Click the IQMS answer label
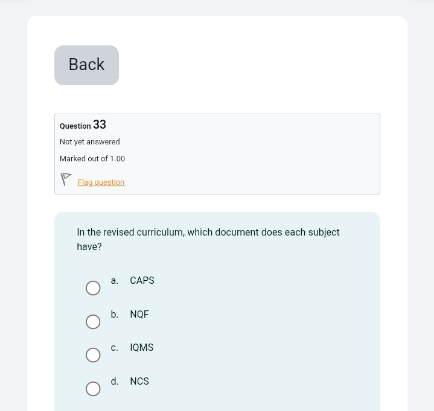 [142, 348]
